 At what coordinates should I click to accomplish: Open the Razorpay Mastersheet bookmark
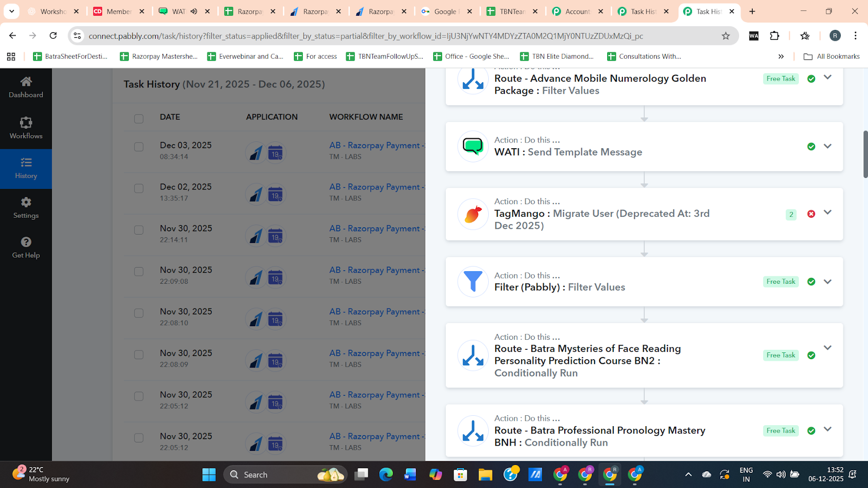click(159, 57)
